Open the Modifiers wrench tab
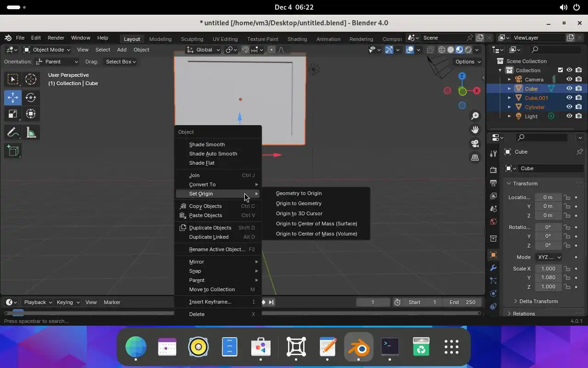 click(493, 268)
